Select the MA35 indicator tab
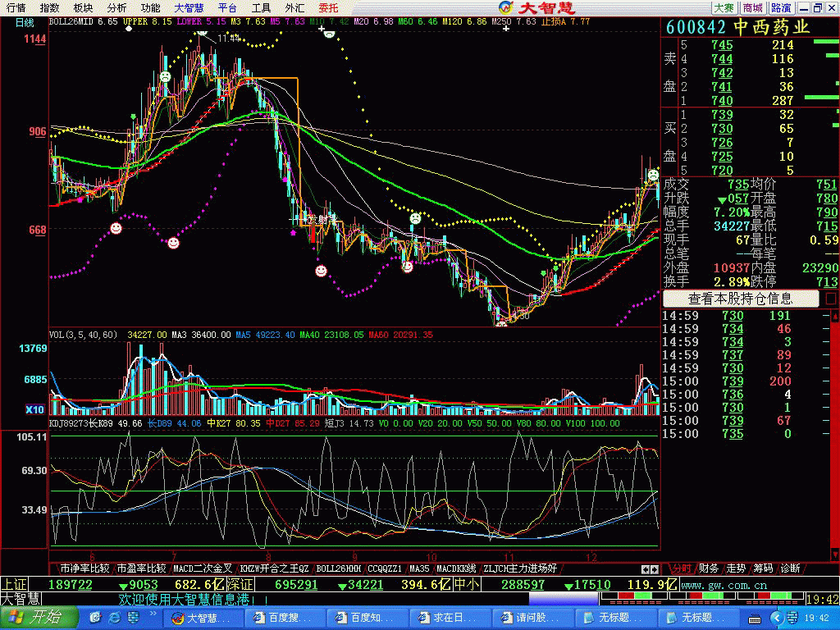This screenshot has width=840, height=630. tap(419, 568)
